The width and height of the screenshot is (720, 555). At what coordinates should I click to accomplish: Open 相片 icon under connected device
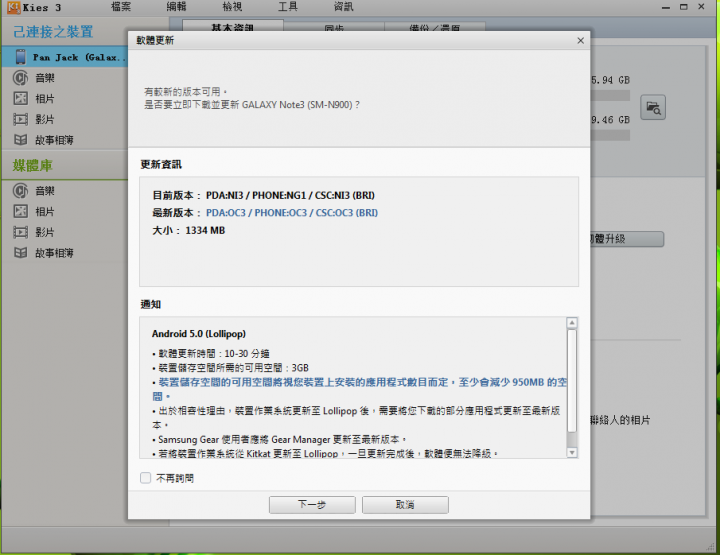click(x=20, y=98)
